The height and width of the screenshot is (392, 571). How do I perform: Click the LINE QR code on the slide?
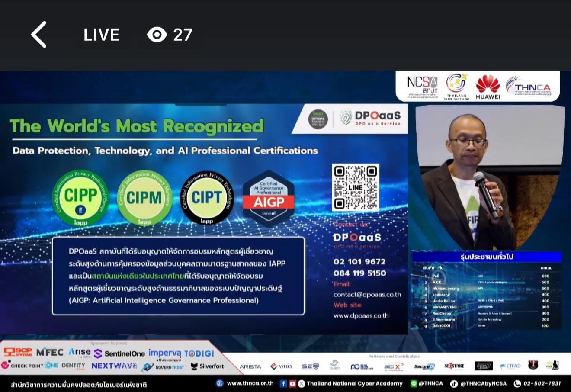pos(355,187)
